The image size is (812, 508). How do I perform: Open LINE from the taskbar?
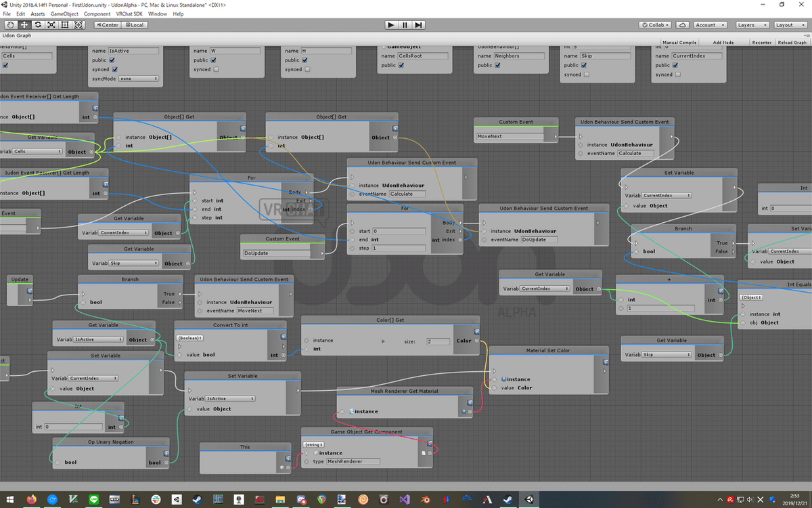coord(93,500)
